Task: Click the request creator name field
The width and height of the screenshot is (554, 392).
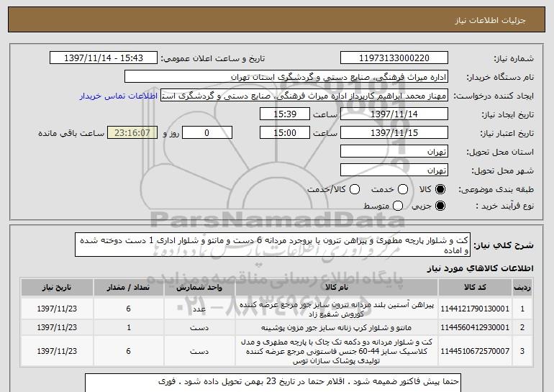Action: (304, 96)
